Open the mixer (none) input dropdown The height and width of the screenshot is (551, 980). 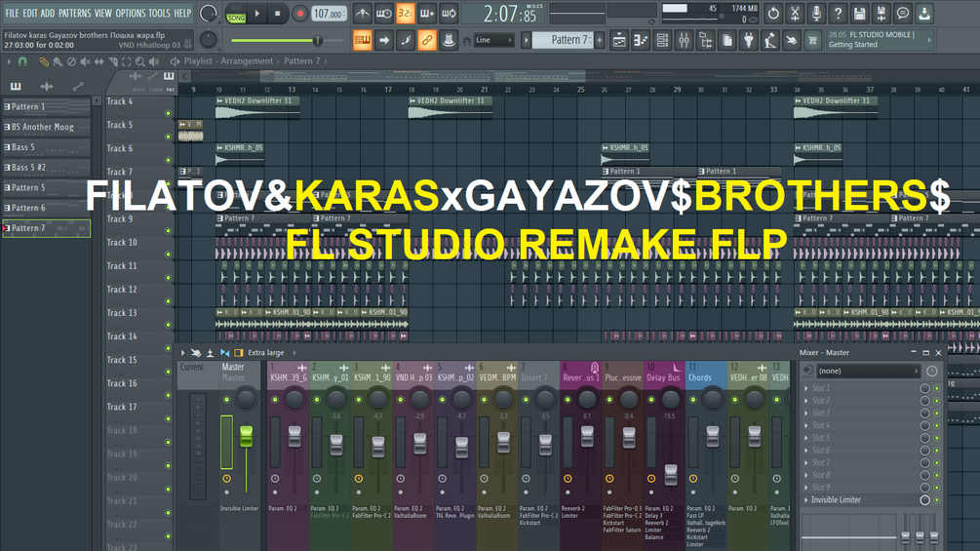click(868, 372)
